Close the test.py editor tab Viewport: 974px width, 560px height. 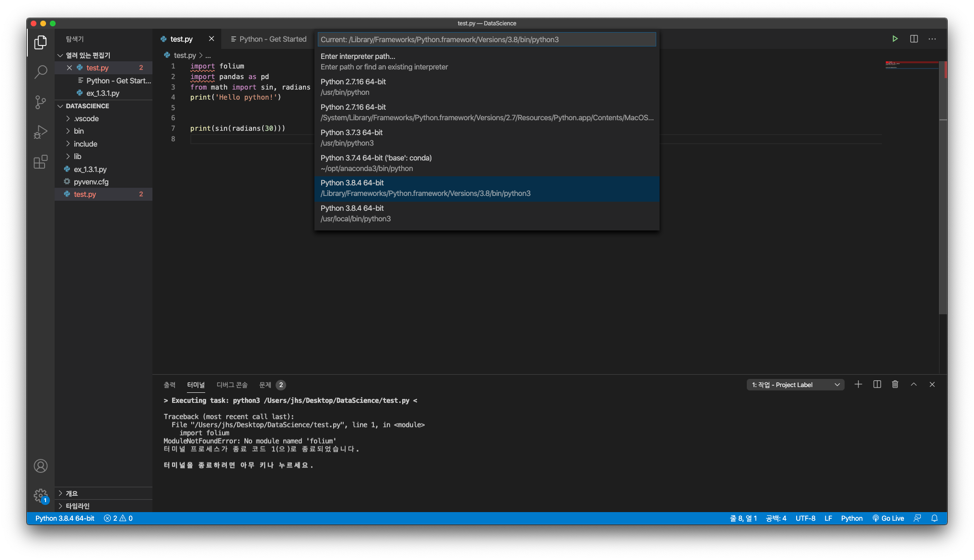pyautogui.click(x=211, y=39)
